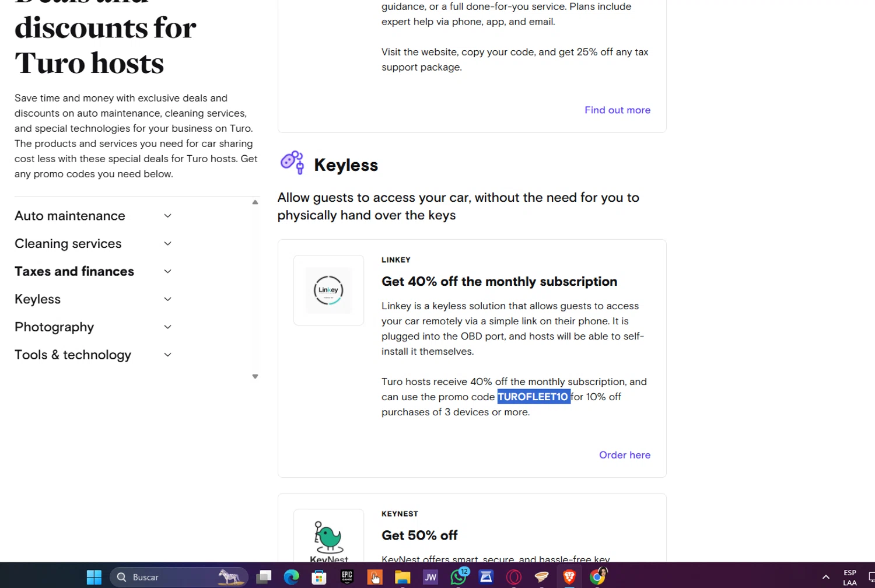
Task: Open Microsoft Edge from the taskbar
Action: point(291,577)
